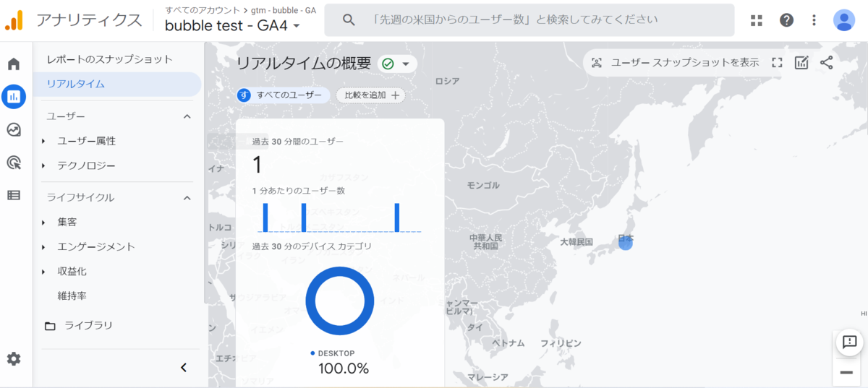
Task: Click the green status check icon
Action: (388, 64)
